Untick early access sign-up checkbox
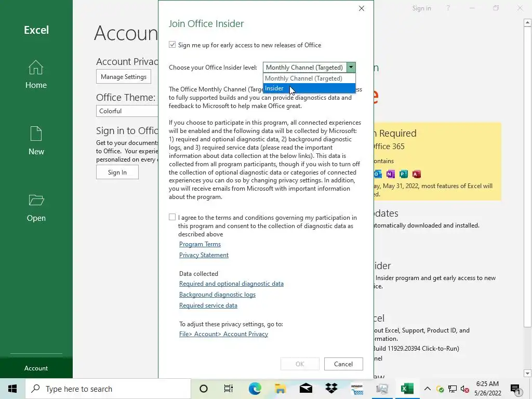 click(x=172, y=45)
